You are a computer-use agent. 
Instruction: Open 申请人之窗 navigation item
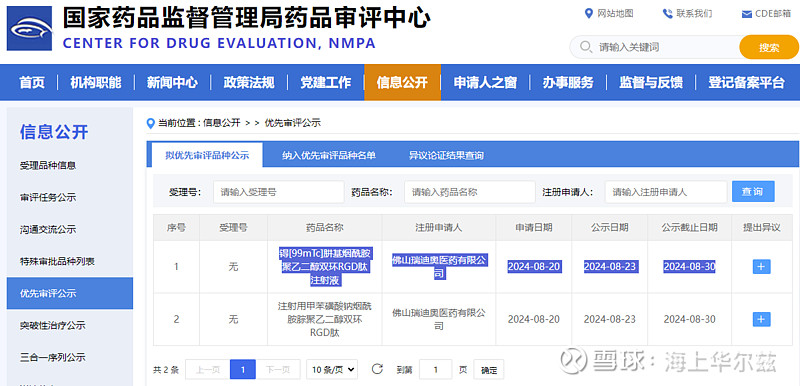click(485, 82)
